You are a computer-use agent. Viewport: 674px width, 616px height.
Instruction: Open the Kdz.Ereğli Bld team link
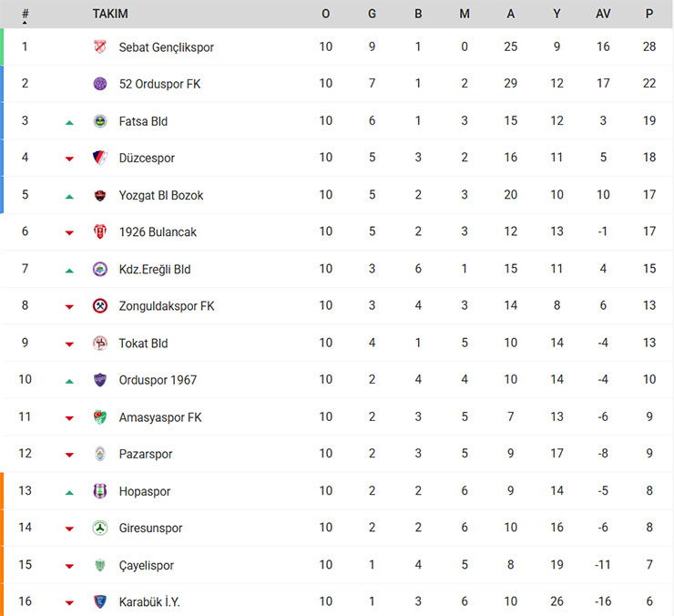click(155, 269)
